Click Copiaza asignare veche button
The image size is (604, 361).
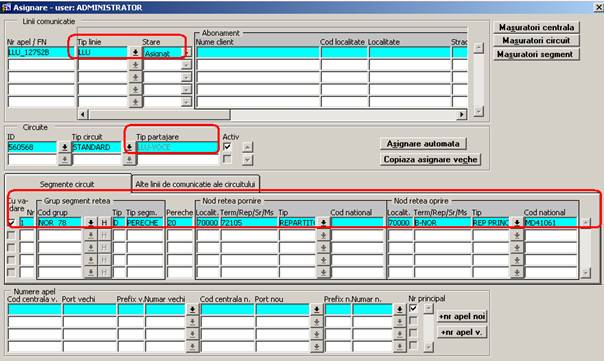[x=430, y=160]
